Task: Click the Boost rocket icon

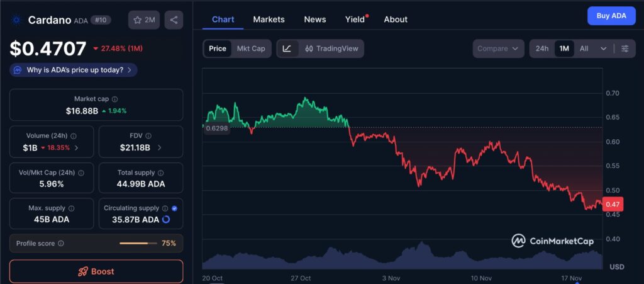Action: [82, 271]
